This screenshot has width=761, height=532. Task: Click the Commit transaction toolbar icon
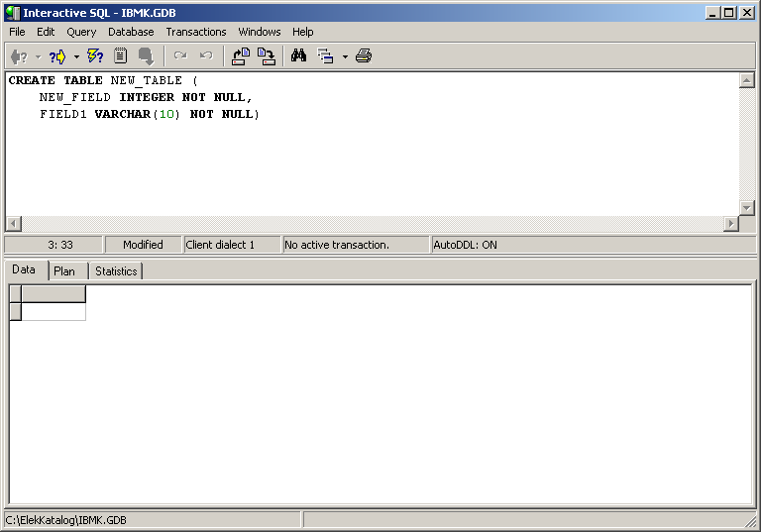click(x=180, y=55)
